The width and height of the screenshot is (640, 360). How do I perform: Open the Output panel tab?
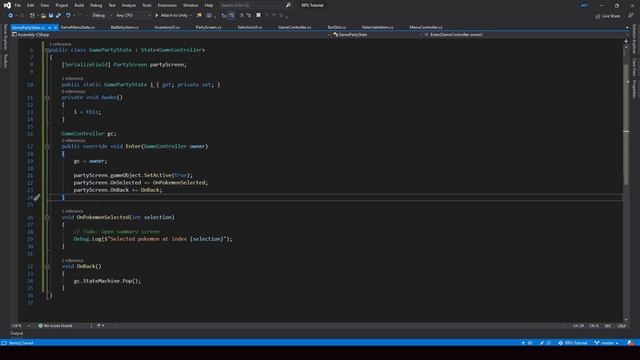[x=17, y=333]
